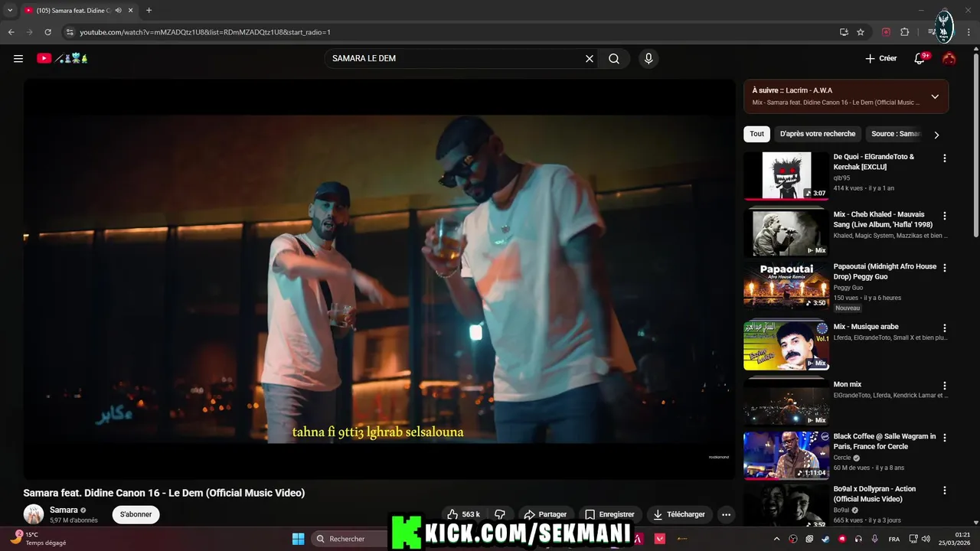This screenshot has height=551, width=980.
Task: Submit search with magnifier icon
Action: coord(614,58)
